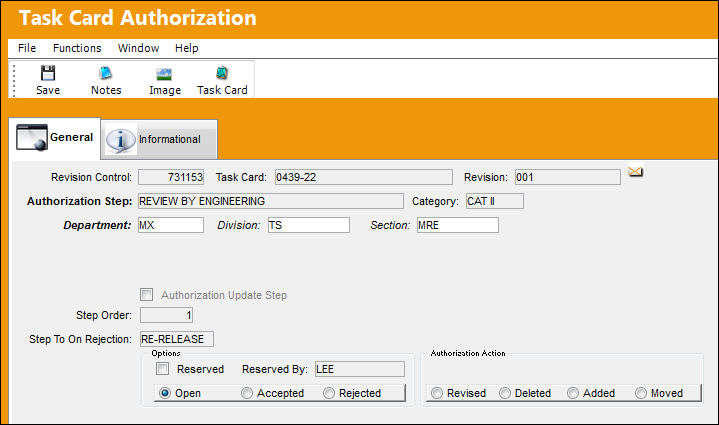Select the Deleted authorization action

click(x=505, y=393)
